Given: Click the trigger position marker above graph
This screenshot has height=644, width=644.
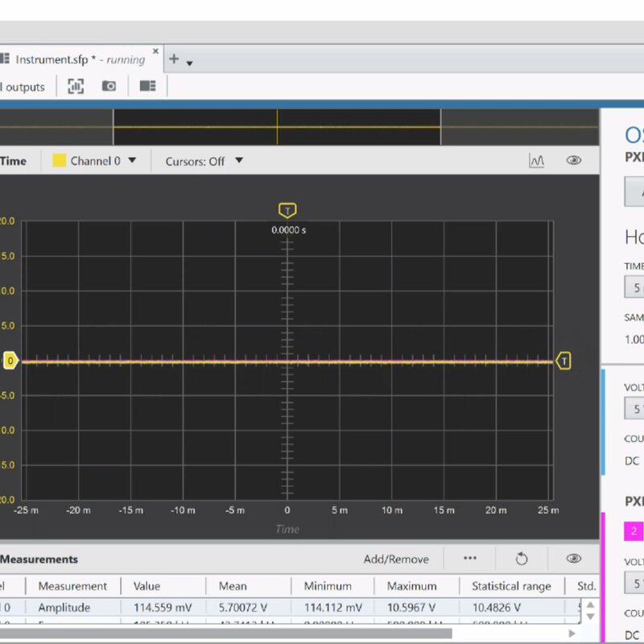Looking at the screenshot, I should pyautogui.click(x=287, y=210).
